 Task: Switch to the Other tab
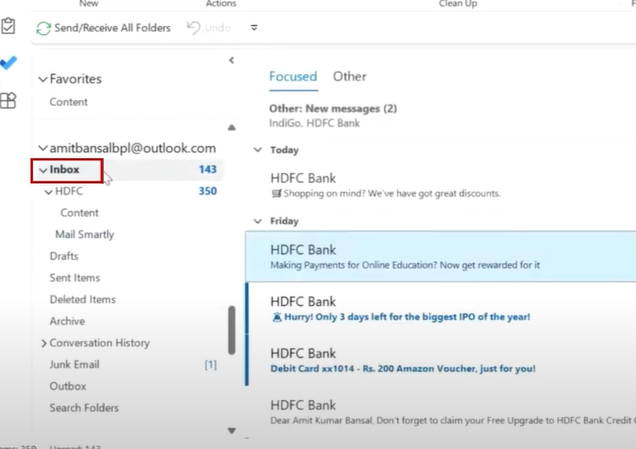[350, 76]
